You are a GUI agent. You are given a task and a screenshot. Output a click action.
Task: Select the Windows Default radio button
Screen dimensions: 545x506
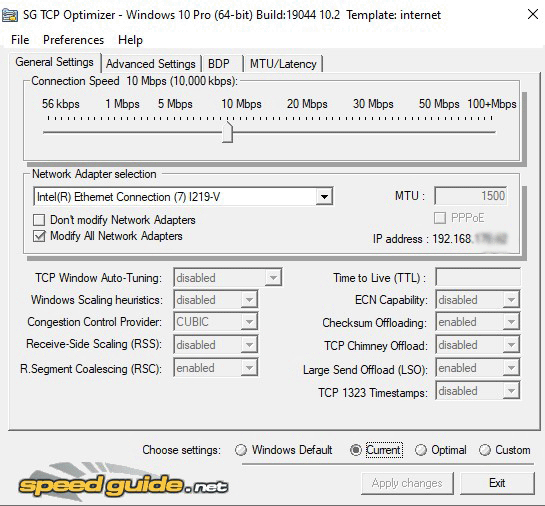point(241,450)
